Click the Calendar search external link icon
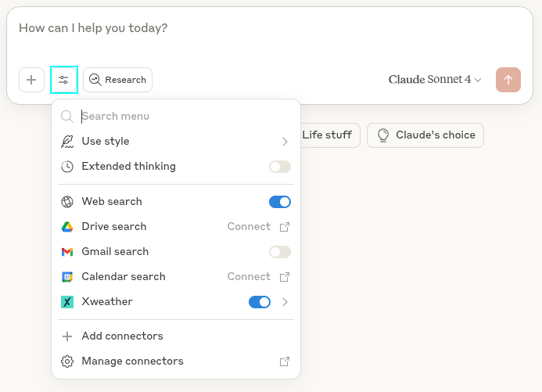Screen dimensions: 542x392 (285, 277)
